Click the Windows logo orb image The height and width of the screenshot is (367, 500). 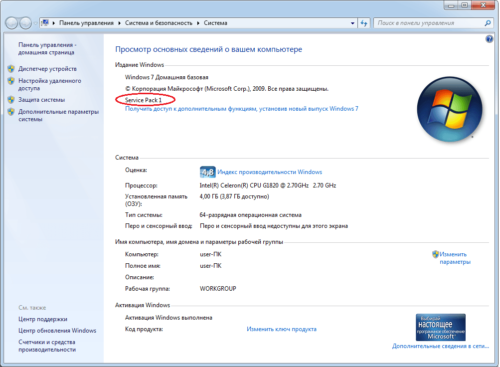click(449, 109)
